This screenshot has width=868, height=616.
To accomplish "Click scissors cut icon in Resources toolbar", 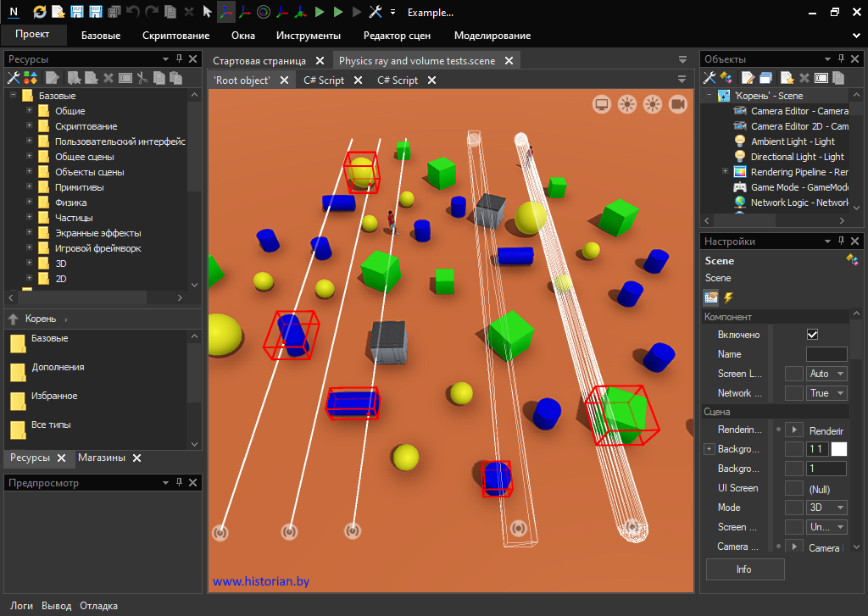I will coord(142,78).
